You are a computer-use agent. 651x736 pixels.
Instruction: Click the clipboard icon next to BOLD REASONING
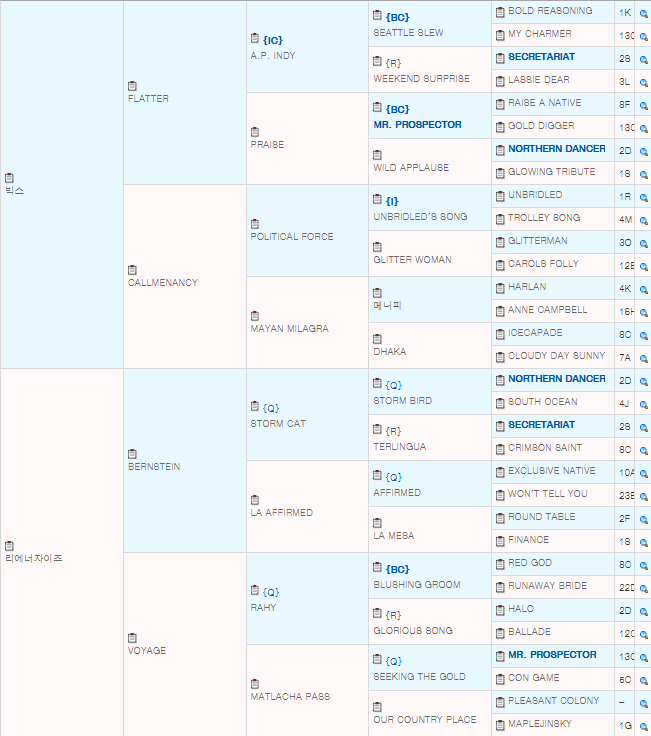pos(500,11)
